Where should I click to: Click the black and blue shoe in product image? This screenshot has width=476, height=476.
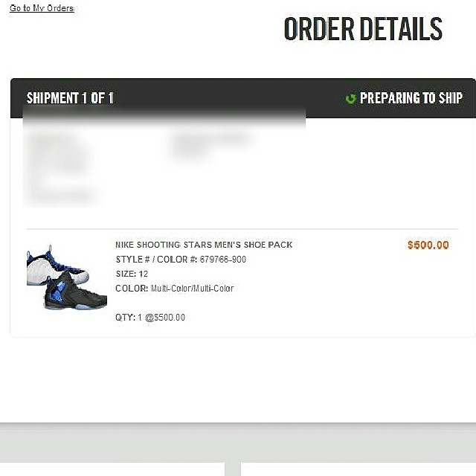click(x=75, y=292)
